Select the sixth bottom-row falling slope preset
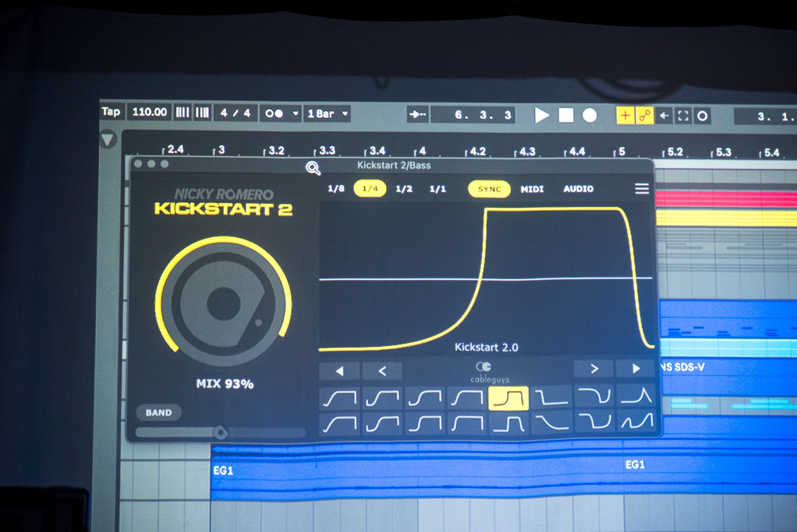This screenshot has width=797, height=532. (x=551, y=422)
